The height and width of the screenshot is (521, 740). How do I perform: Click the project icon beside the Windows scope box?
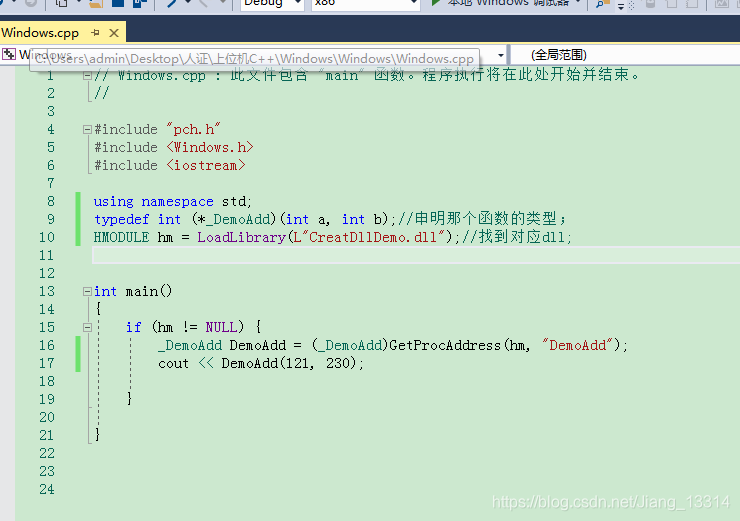click(x=8, y=54)
